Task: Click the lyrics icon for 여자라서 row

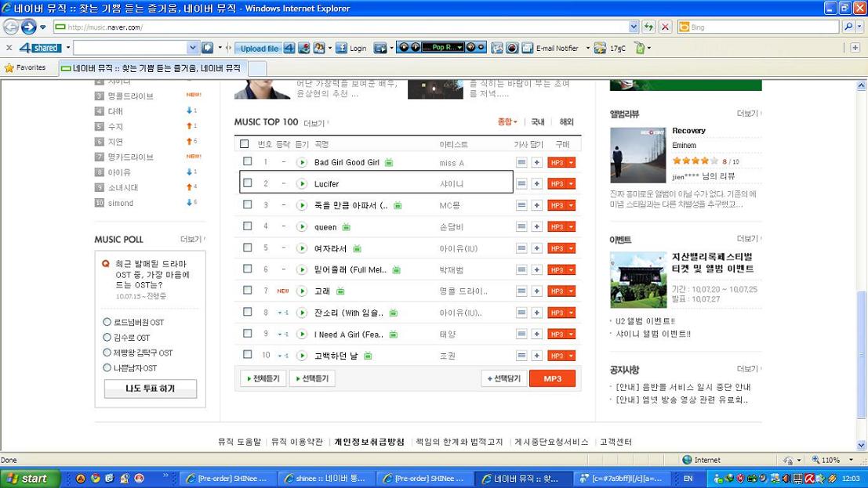Action: pyautogui.click(x=521, y=248)
